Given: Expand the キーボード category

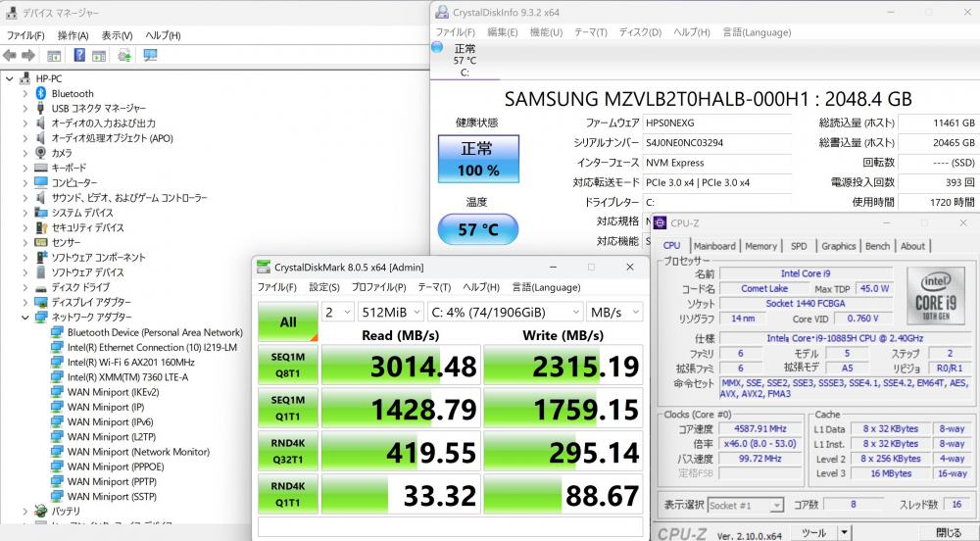Looking at the screenshot, I should click(25, 168).
